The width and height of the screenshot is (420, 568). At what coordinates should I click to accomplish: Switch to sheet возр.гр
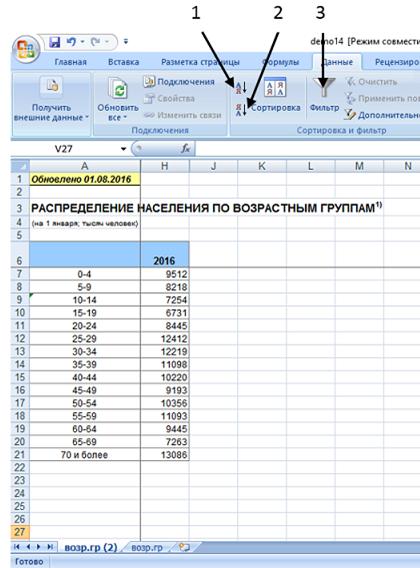coord(147,547)
